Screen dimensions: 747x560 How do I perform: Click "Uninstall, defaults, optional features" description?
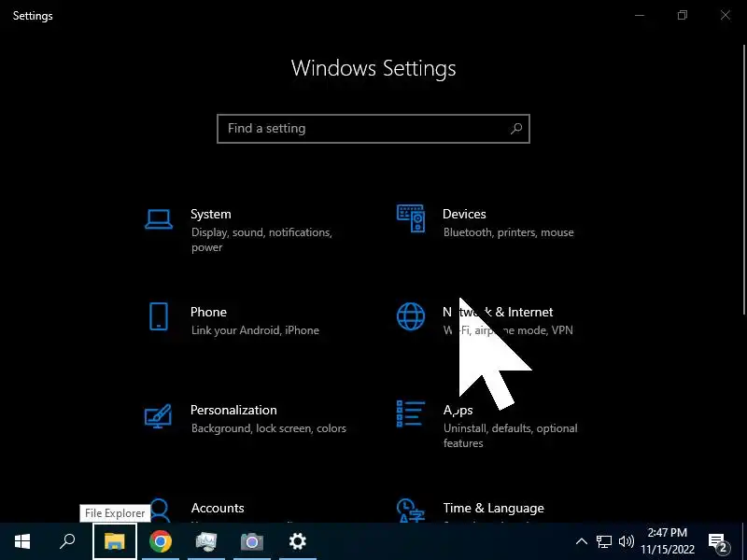(510, 435)
